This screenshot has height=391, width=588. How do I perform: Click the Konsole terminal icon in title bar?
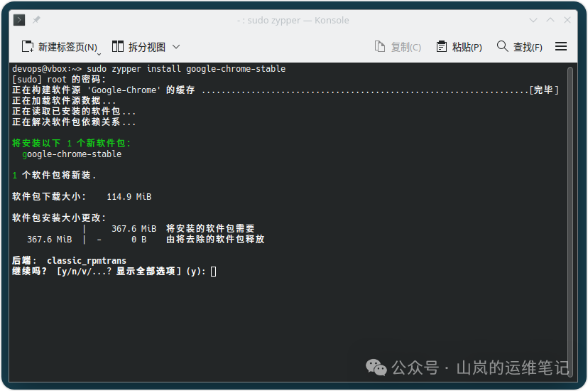tap(19, 20)
